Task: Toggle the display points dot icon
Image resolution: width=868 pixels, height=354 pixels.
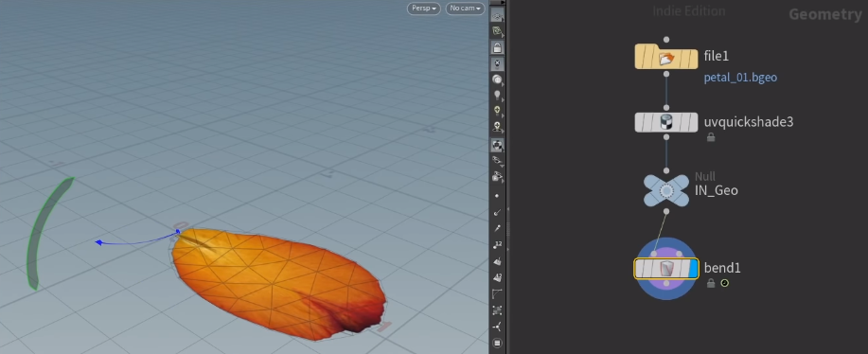Action: [x=497, y=196]
